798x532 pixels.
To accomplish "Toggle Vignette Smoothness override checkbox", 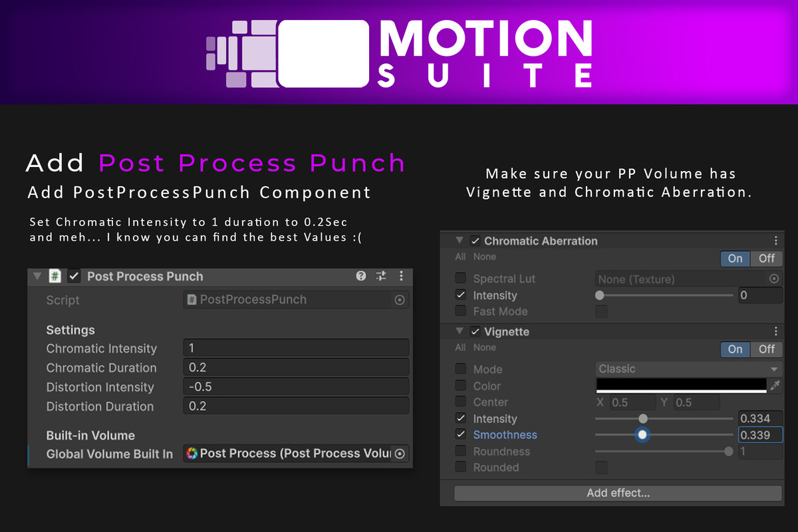I will pos(460,435).
